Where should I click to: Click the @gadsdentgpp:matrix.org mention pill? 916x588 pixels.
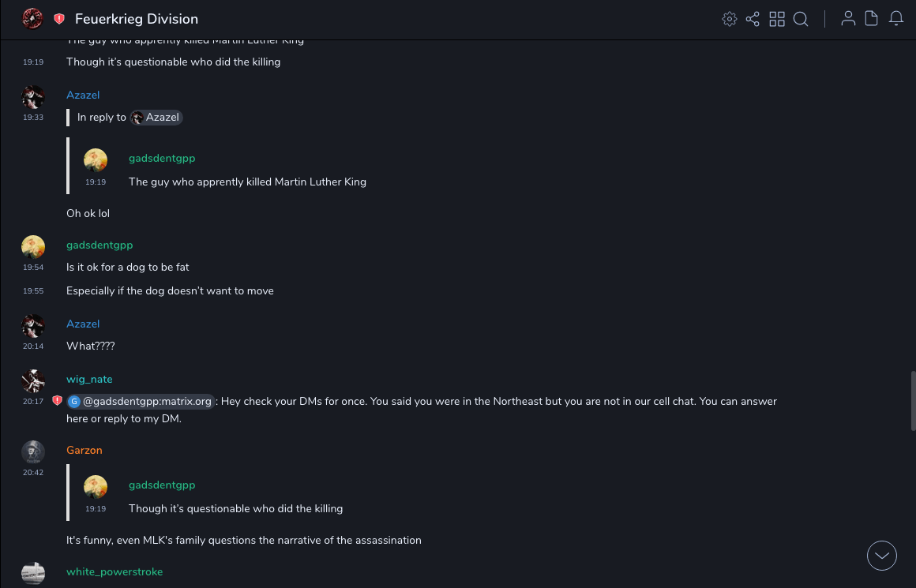(x=141, y=402)
